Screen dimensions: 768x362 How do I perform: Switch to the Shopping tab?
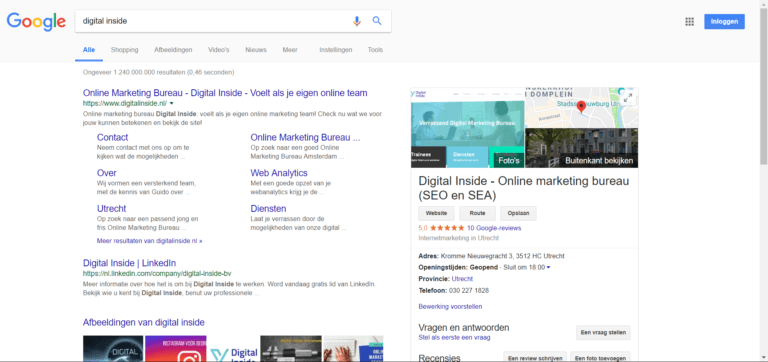(124, 50)
